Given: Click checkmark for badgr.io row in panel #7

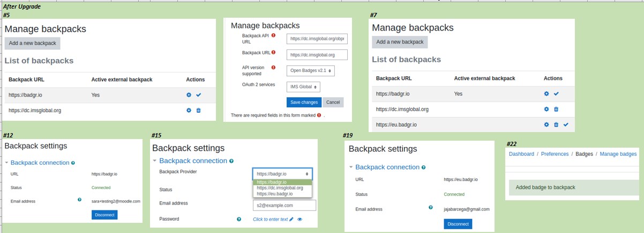Looking at the screenshot, I should (x=556, y=93).
